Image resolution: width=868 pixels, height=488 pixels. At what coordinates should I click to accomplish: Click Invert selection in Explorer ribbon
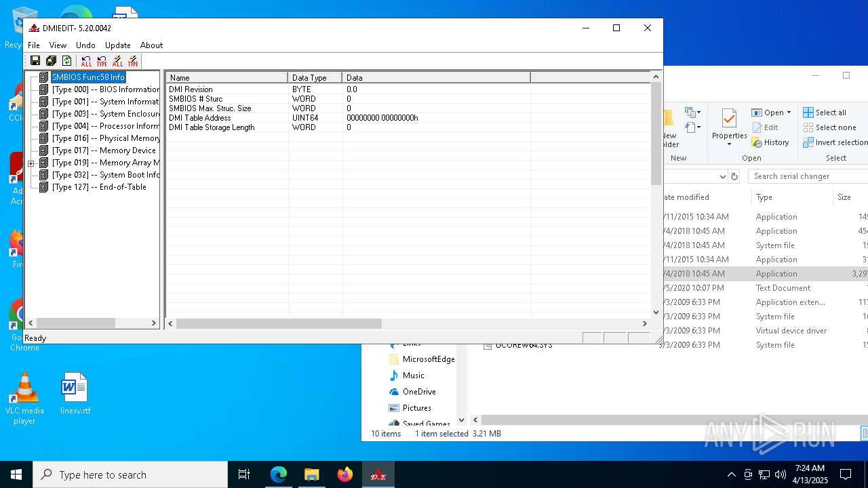point(835,142)
